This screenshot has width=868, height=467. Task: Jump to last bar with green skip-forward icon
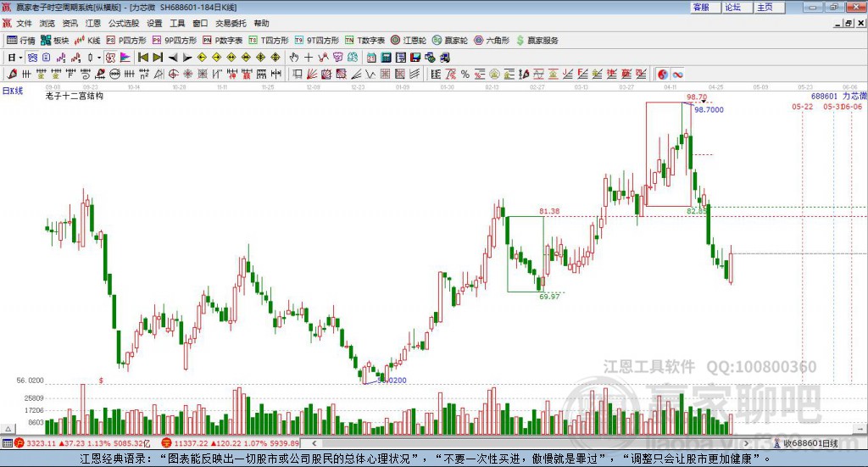[158, 58]
